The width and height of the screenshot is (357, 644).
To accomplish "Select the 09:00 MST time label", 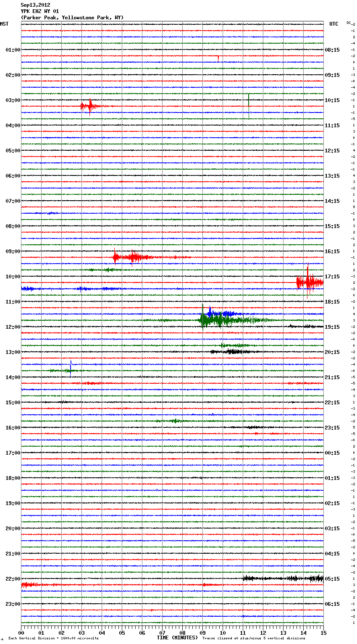I will coord(13,251).
